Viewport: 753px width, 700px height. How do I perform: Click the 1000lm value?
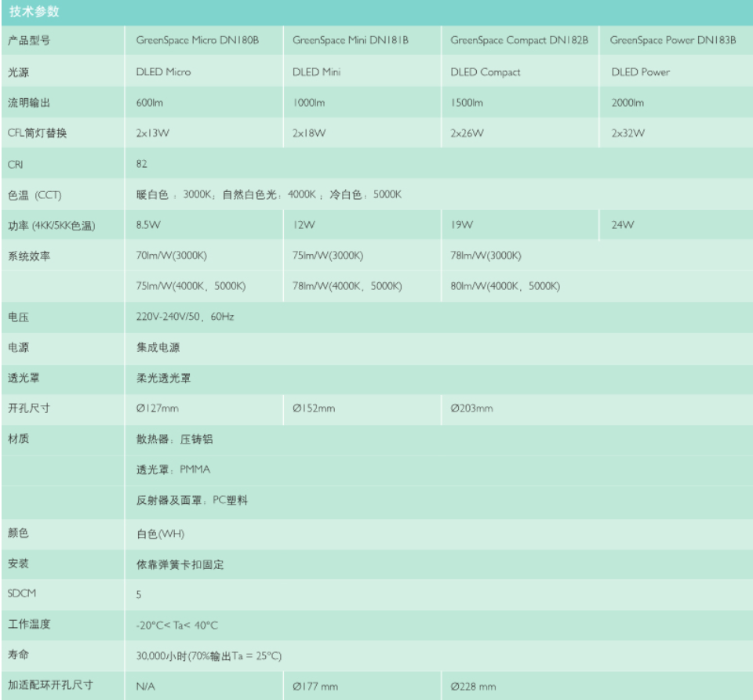(309, 103)
